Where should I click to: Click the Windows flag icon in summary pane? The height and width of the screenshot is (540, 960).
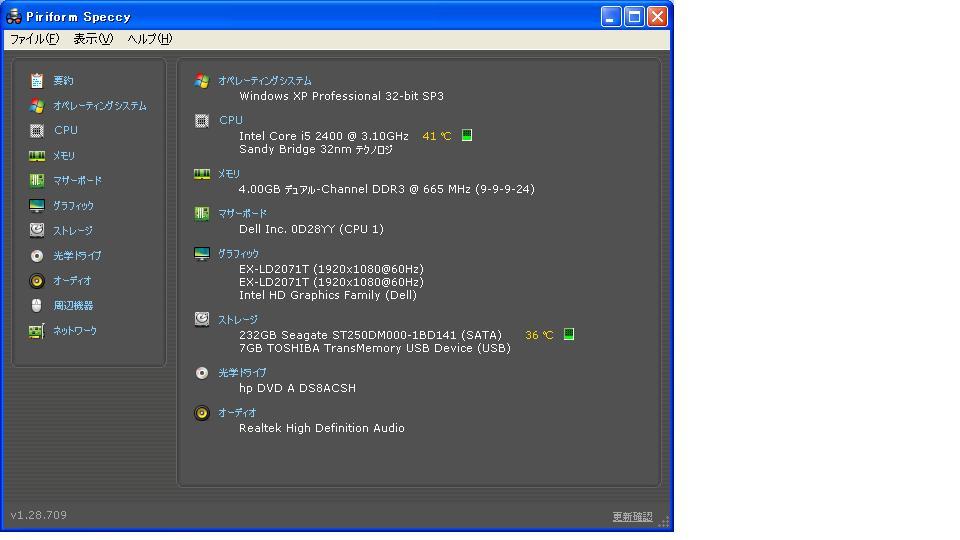[201, 80]
